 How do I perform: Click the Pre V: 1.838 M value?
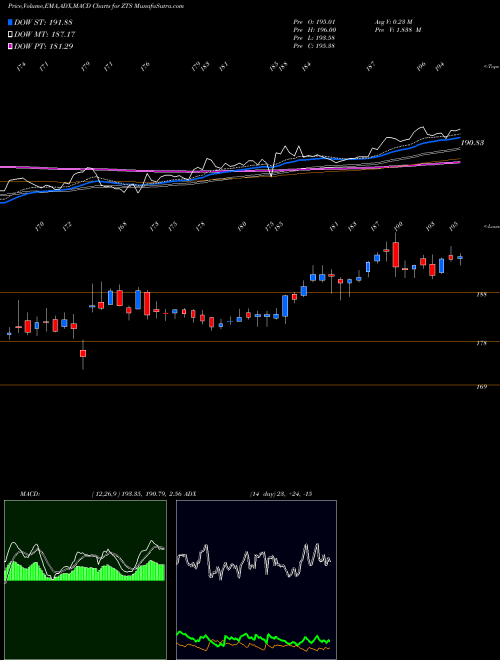tap(398, 30)
